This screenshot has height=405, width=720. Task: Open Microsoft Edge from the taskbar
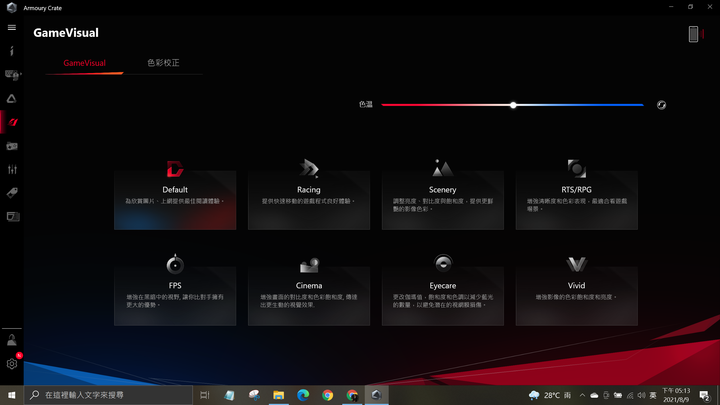[x=303, y=395]
